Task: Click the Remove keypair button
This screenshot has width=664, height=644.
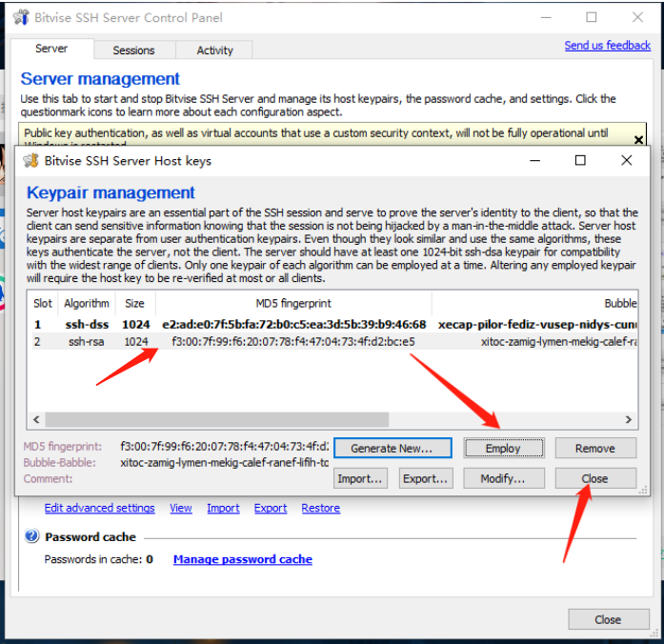Action: pyautogui.click(x=595, y=448)
